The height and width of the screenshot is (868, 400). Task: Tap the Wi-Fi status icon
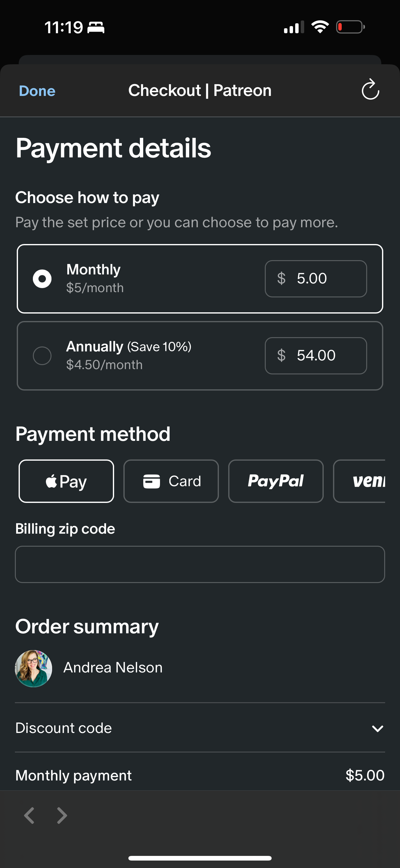click(x=320, y=27)
